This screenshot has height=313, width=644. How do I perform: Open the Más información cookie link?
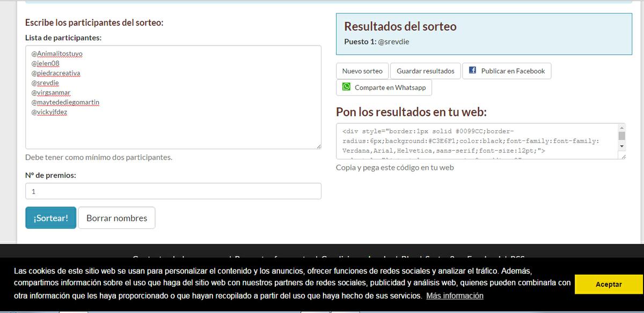455,295
